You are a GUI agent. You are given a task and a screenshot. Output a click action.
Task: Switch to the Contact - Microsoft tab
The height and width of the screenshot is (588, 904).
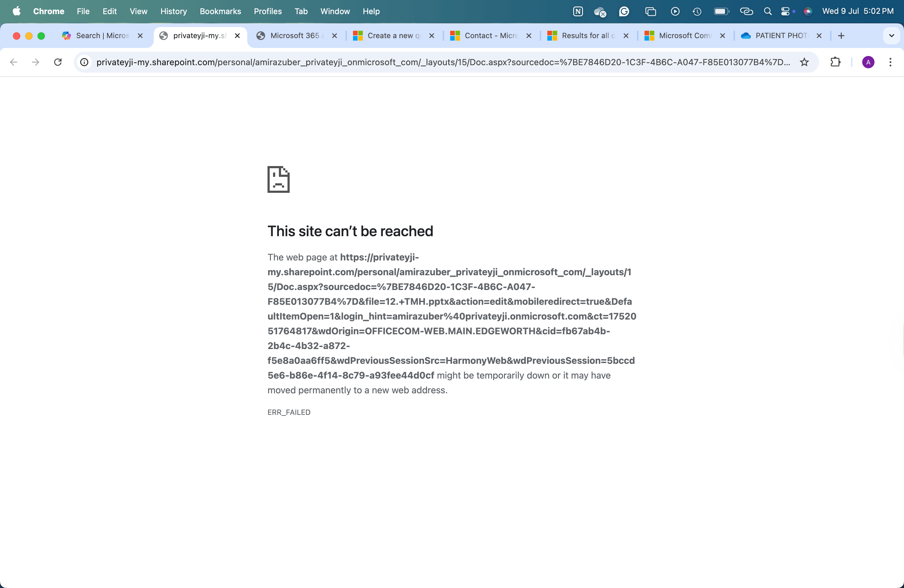tap(491, 36)
